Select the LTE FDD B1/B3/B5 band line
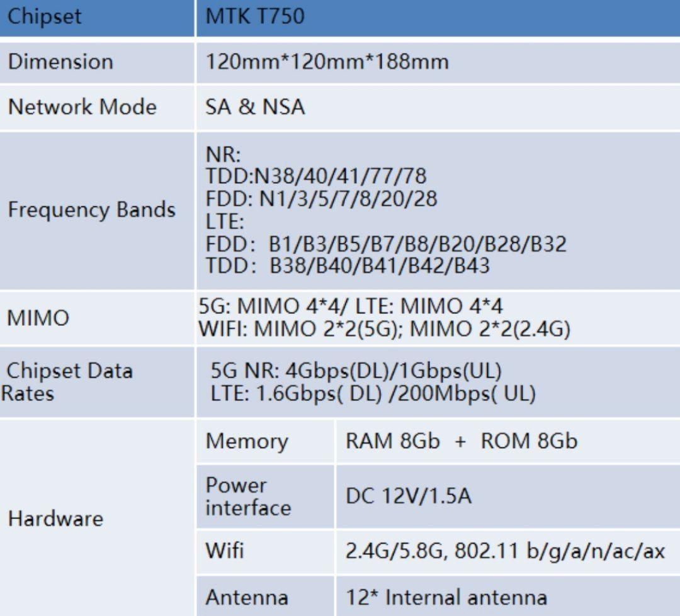 [x=386, y=244]
